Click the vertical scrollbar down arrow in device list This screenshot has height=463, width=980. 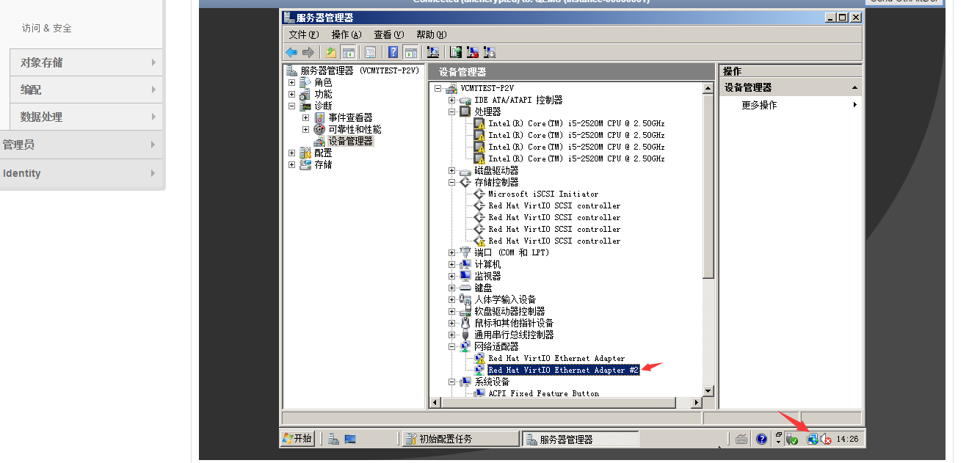click(708, 392)
